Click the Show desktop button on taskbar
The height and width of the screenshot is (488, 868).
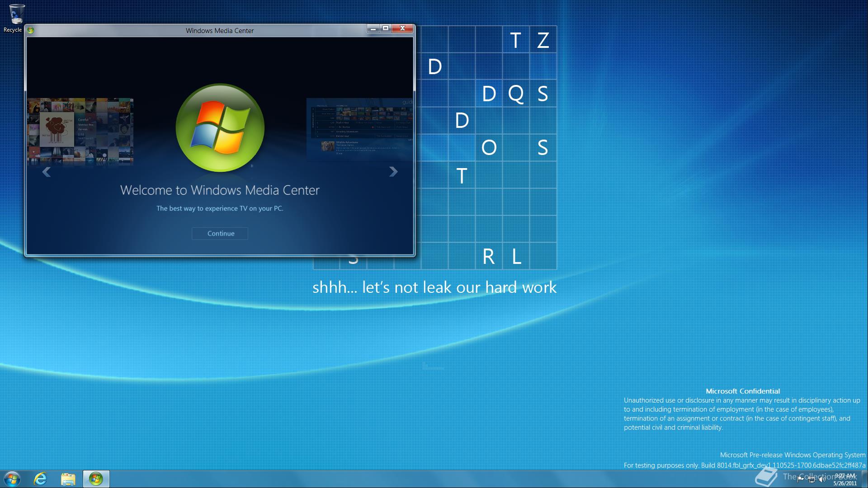(x=864, y=479)
